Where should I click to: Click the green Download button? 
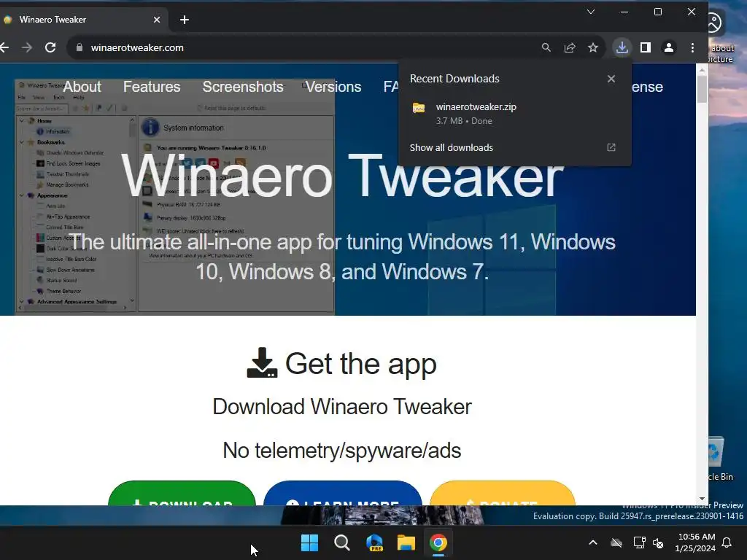(x=182, y=494)
